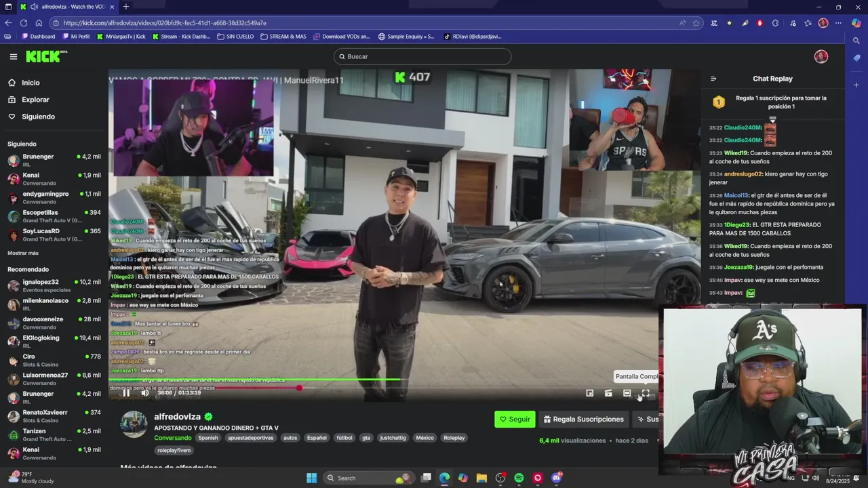Open the Download VODs bookmark
The width and height of the screenshot is (868, 488).
(x=342, y=37)
